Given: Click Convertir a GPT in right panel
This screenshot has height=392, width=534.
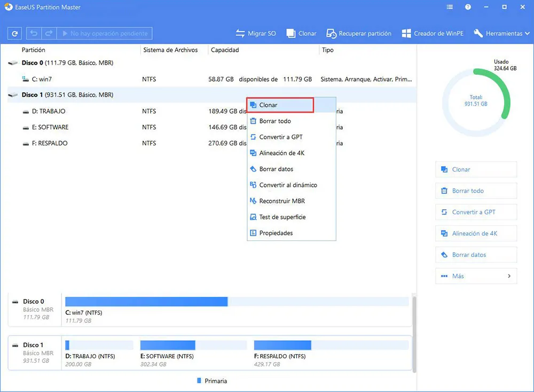Looking at the screenshot, I should tap(476, 212).
